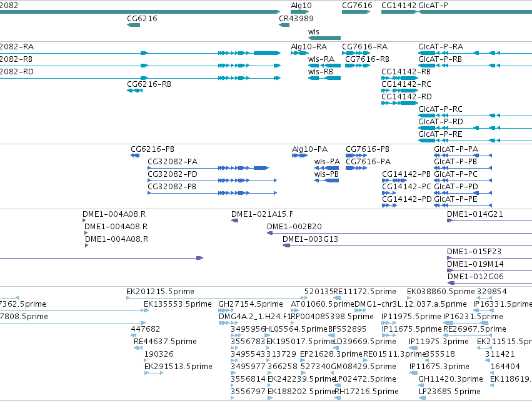The height and width of the screenshot is (401, 532).
Task: Open the GlcAT-P-RE transcript
Action: point(440,134)
